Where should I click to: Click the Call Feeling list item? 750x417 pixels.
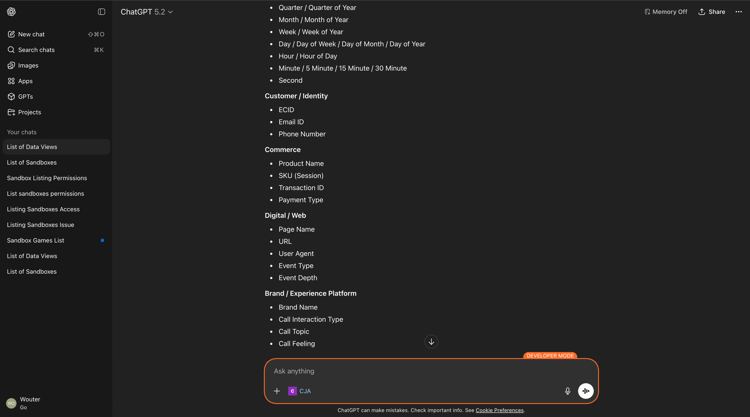[297, 344]
